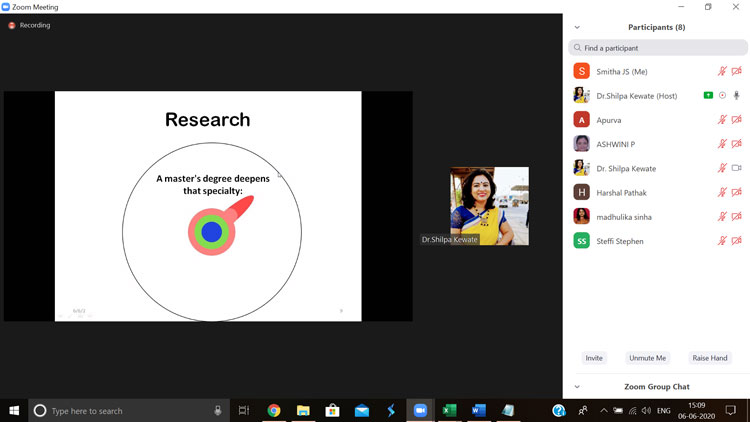Click Harshal Pathak's muted microphone icon
Image resolution: width=750 pixels, height=422 pixels.
pos(722,192)
